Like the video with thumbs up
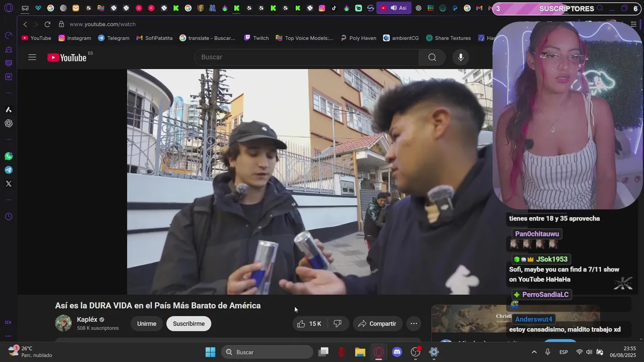Viewport: 644px width, 362px height. (x=309, y=324)
